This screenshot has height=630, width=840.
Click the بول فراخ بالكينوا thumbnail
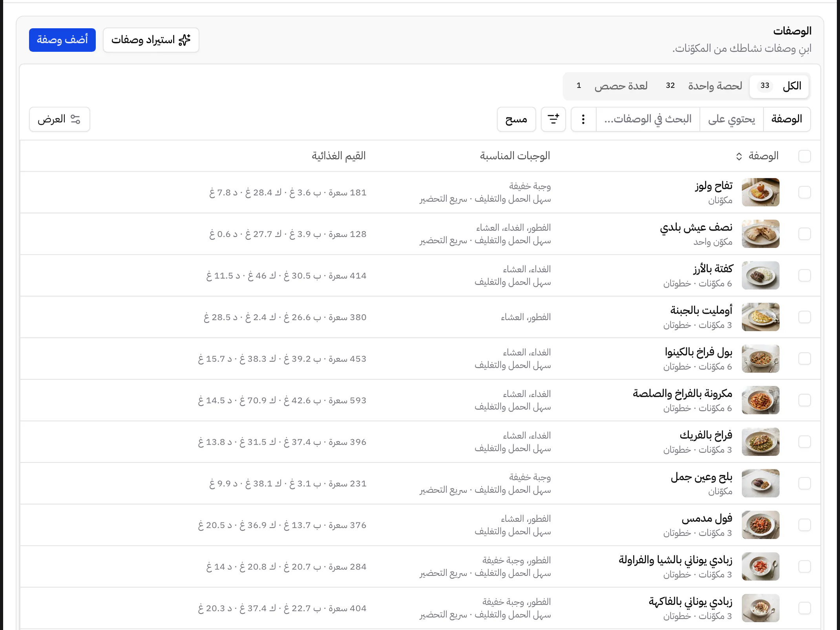tap(761, 359)
